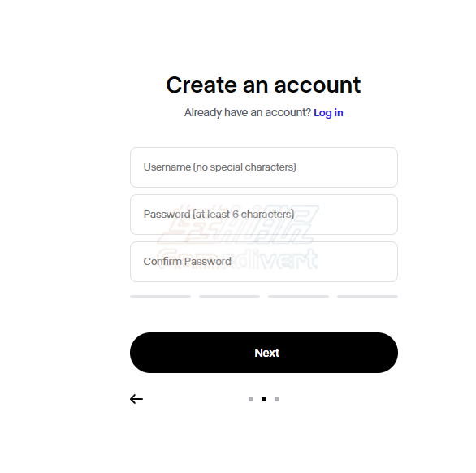This screenshot has width=476, height=473.
Task: Click the back arrow icon
Action: point(136,399)
